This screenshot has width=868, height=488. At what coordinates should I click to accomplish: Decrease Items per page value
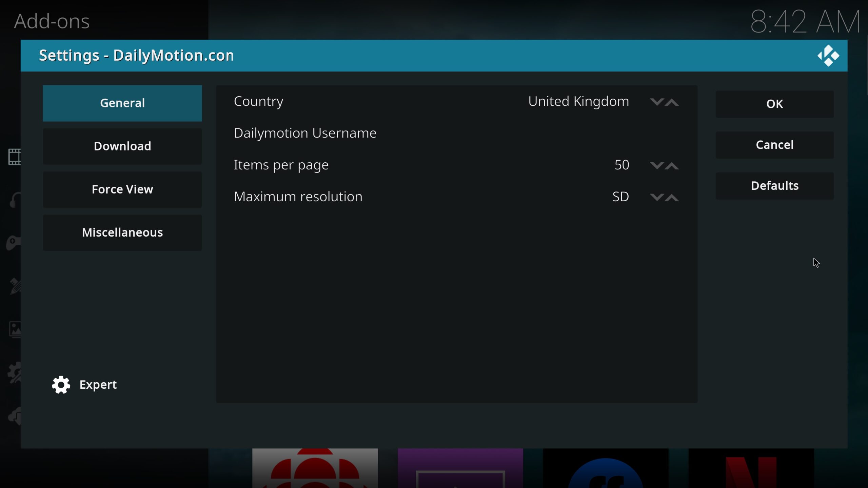[x=657, y=165]
